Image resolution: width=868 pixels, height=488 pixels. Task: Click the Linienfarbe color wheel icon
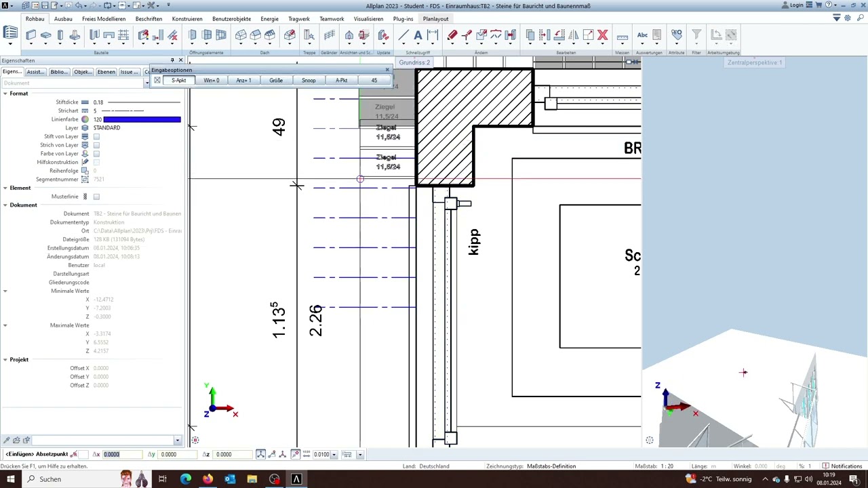pos(85,119)
